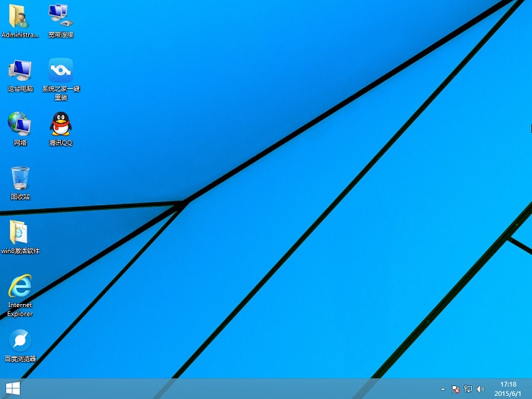The width and height of the screenshot is (532, 399).
Task: Expand hidden system tray icons arrow
Action: point(442,389)
